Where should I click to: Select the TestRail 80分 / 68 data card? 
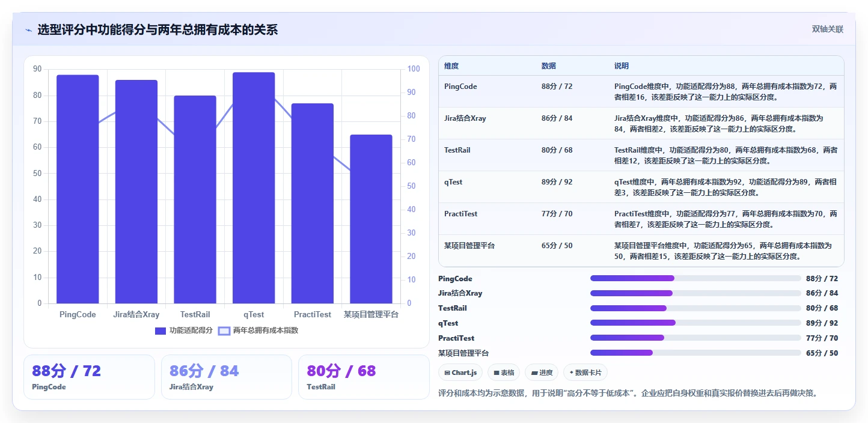pyautogui.click(x=364, y=377)
